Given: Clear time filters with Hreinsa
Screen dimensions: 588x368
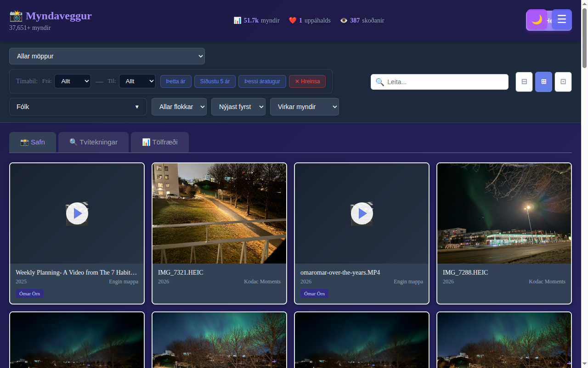Looking at the screenshot, I should 307,81.
